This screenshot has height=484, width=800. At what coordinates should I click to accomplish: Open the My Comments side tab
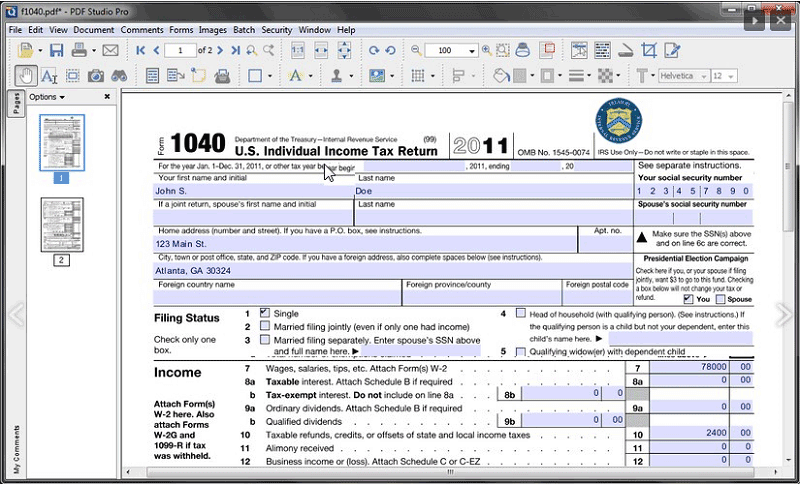[16, 449]
